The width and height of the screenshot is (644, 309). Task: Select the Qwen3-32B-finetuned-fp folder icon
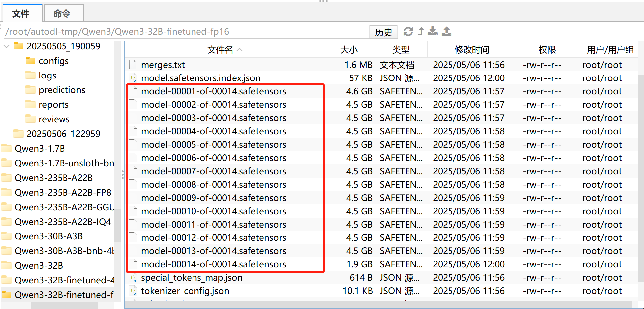point(7,295)
